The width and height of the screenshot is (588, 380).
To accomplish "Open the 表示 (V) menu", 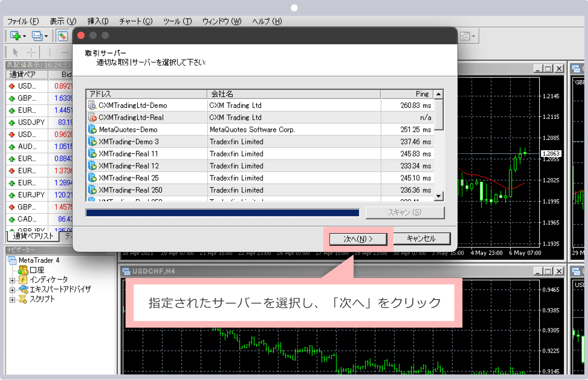I will [x=63, y=21].
